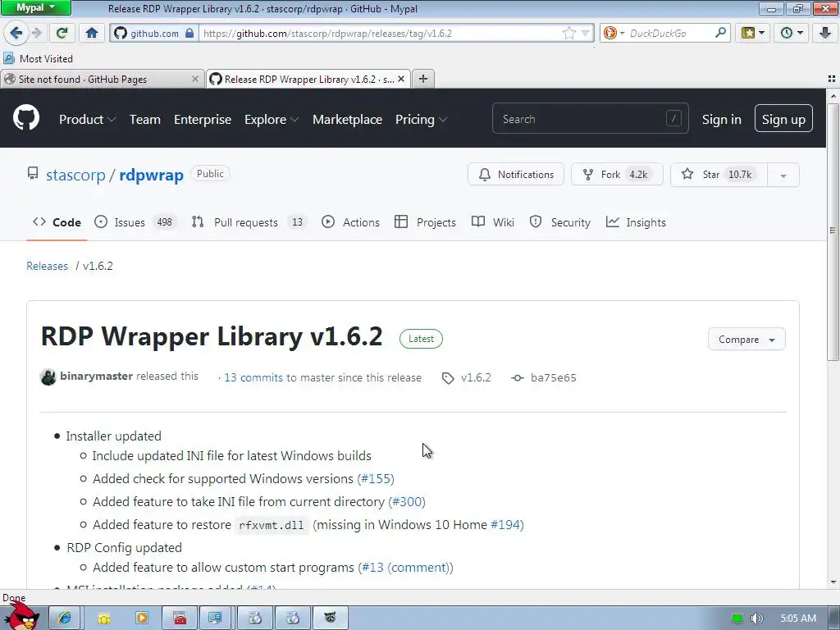Reload the current page
The height and width of the screenshot is (630, 840).
[x=62, y=33]
